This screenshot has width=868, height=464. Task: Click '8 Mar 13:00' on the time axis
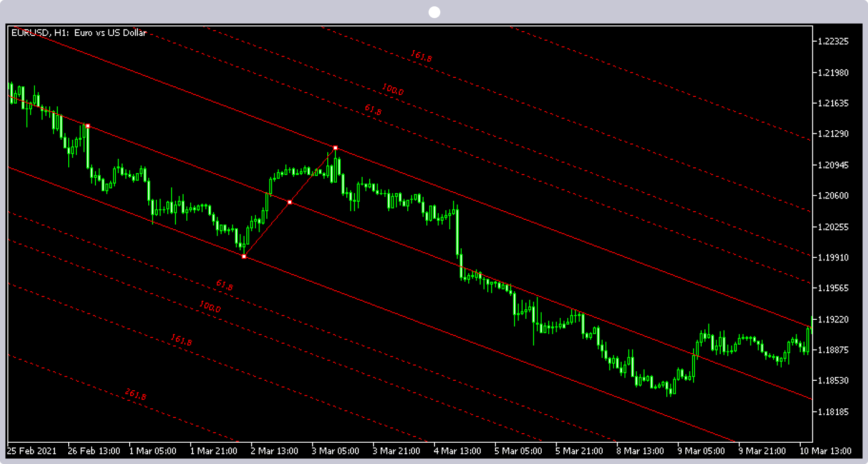click(x=640, y=451)
